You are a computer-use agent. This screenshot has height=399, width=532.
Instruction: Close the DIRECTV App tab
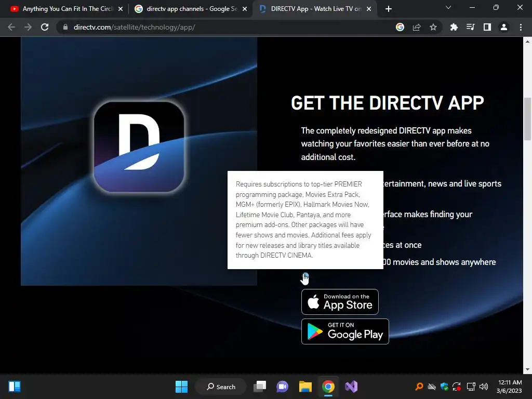pyautogui.click(x=369, y=9)
